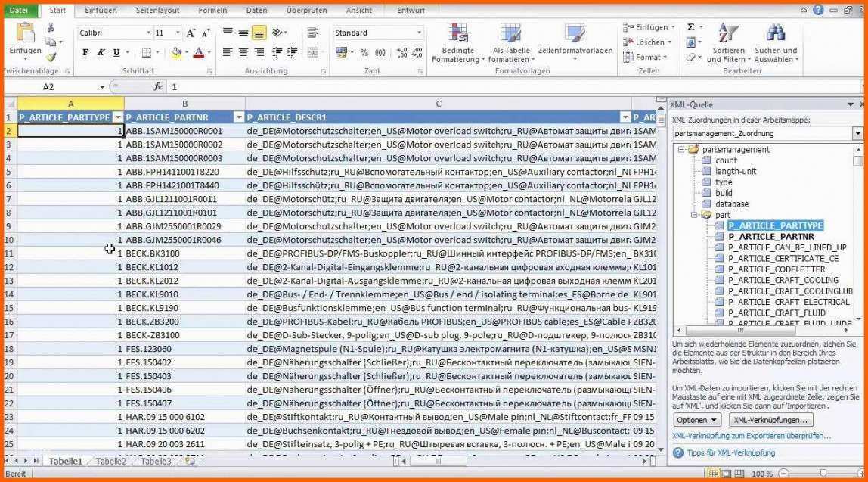
Task: Click the fx insert function icon
Action: click(x=158, y=86)
